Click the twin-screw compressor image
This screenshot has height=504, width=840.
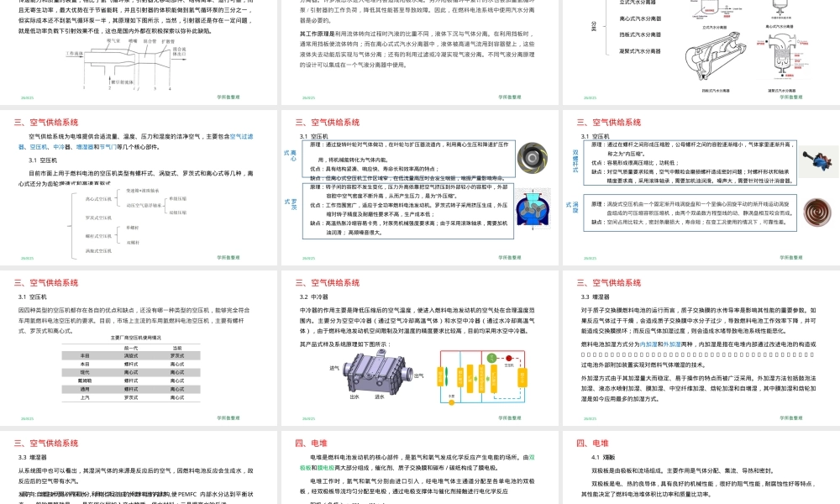coord(819,160)
